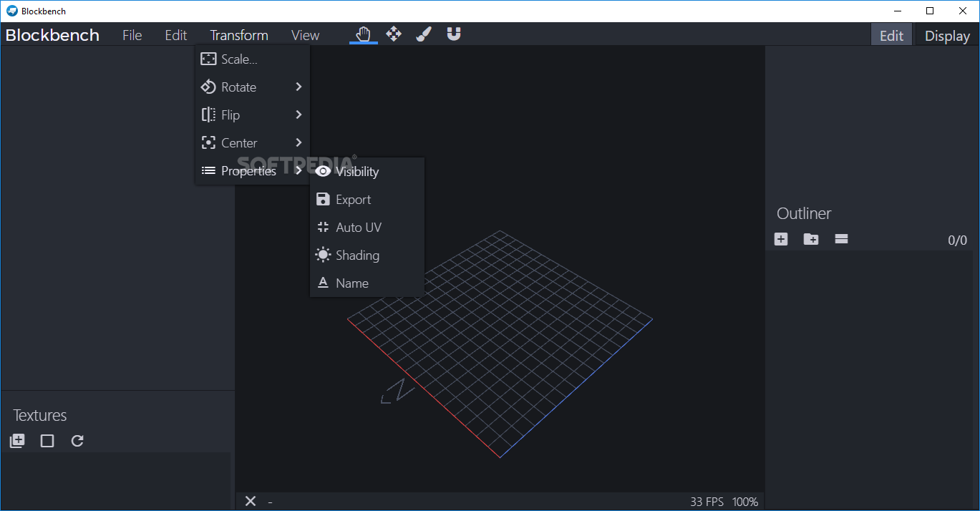This screenshot has height=511, width=980.
Task: Click the Scale menu icon
Action: (x=208, y=59)
